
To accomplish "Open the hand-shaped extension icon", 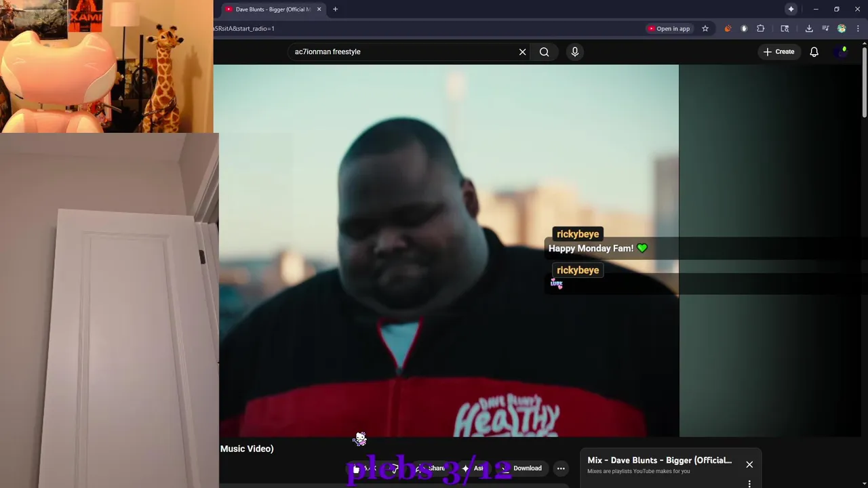I will [x=744, y=28].
